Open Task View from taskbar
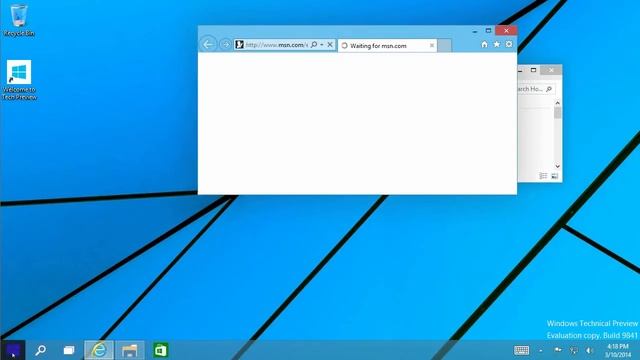The width and height of the screenshot is (640, 360). tap(69, 350)
